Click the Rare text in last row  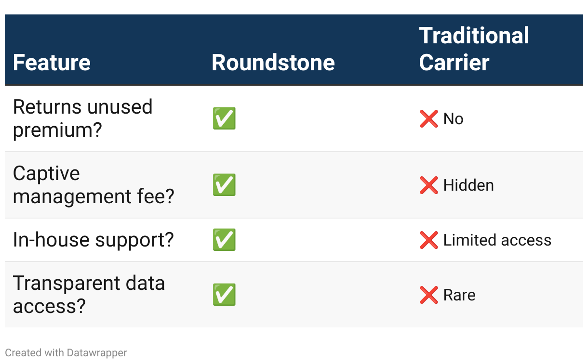click(459, 295)
